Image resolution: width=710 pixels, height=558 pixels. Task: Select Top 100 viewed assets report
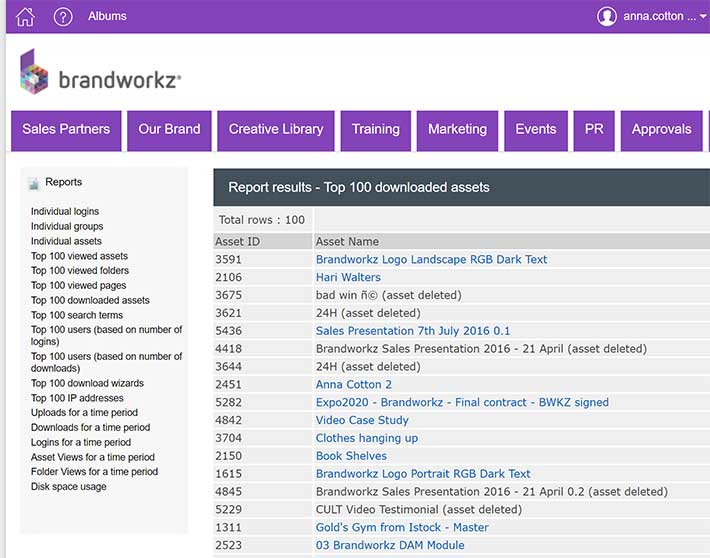point(79,256)
